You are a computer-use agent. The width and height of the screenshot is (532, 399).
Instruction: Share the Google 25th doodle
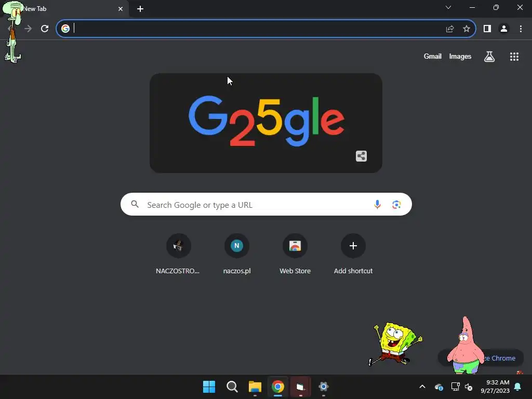[x=362, y=156]
